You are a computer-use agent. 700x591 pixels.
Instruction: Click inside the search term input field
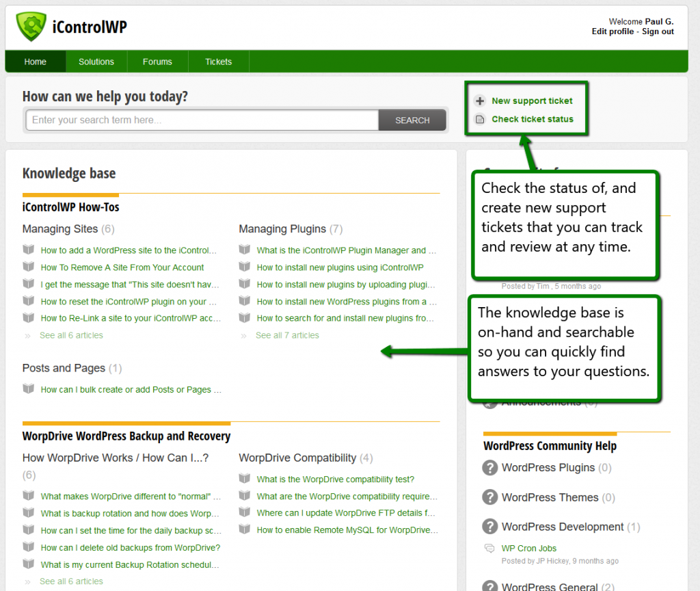[x=202, y=120]
